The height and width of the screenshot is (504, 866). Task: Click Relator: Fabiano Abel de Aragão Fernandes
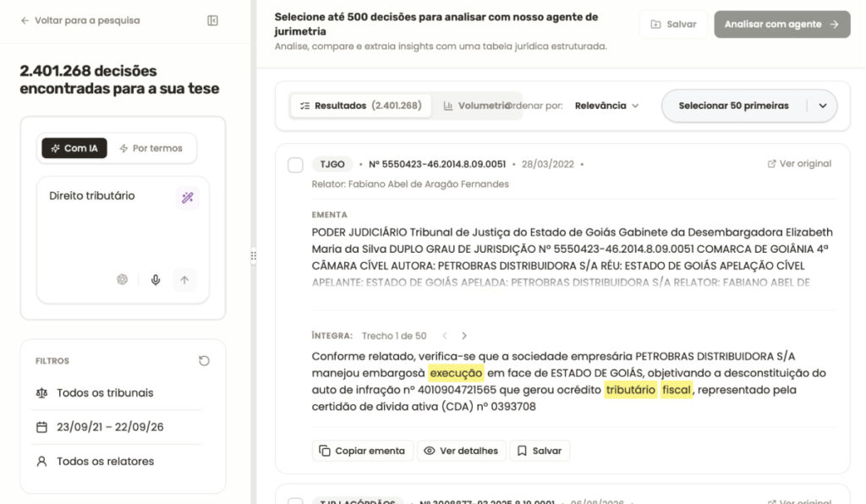pyautogui.click(x=410, y=184)
